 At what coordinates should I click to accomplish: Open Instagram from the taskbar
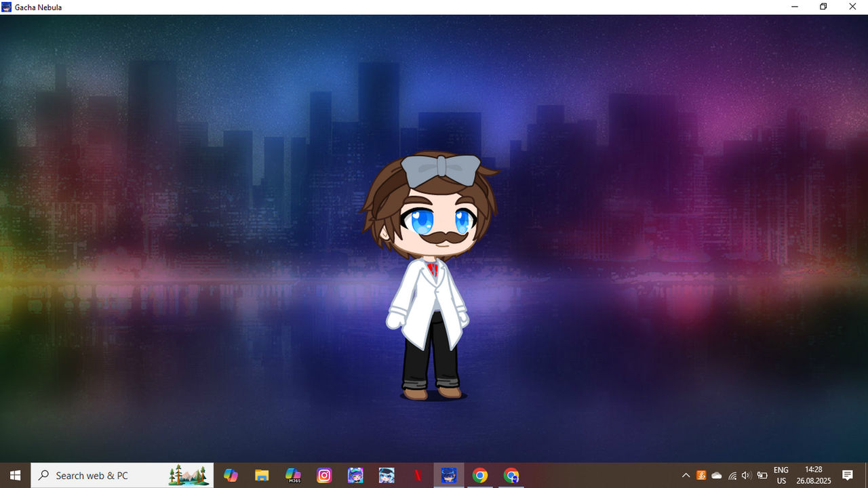[324, 475]
